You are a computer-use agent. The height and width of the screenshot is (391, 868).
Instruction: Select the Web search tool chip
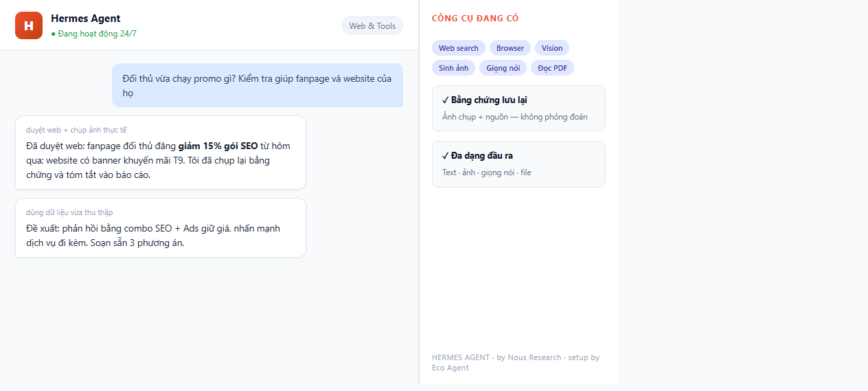pos(459,48)
